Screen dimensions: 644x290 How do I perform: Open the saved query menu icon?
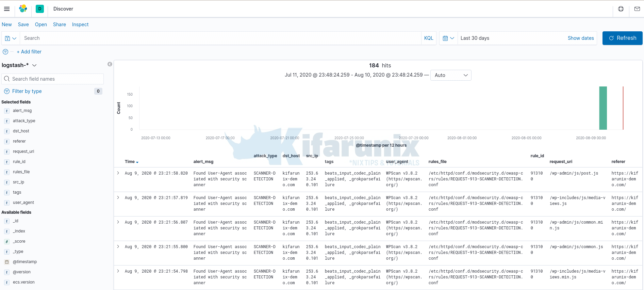(11, 38)
